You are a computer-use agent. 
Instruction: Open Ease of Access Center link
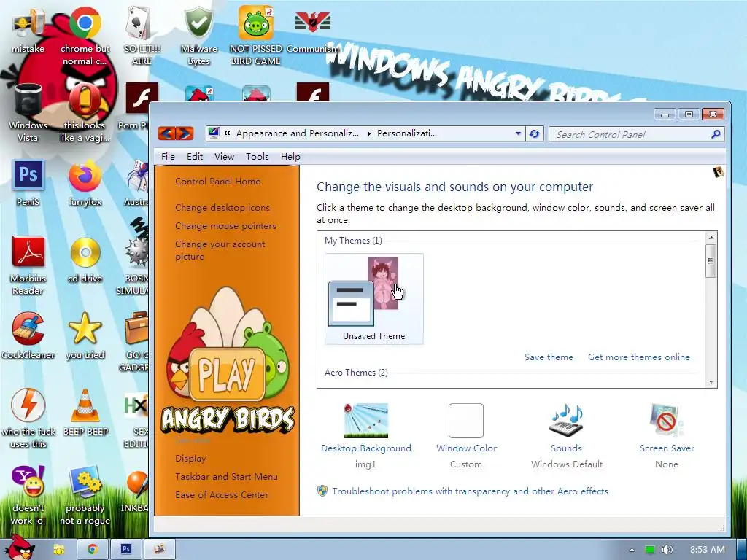[222, 495]
